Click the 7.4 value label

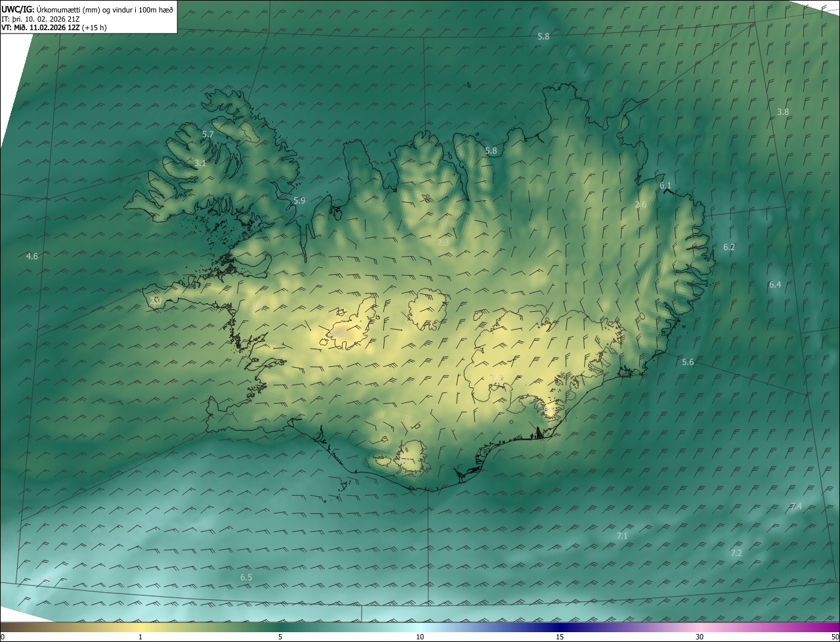point(795,507)
